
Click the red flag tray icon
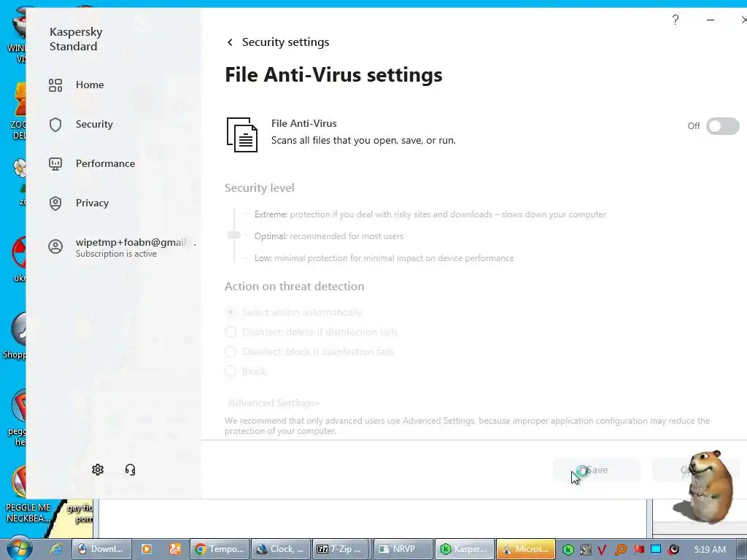[x=638, y=550]
